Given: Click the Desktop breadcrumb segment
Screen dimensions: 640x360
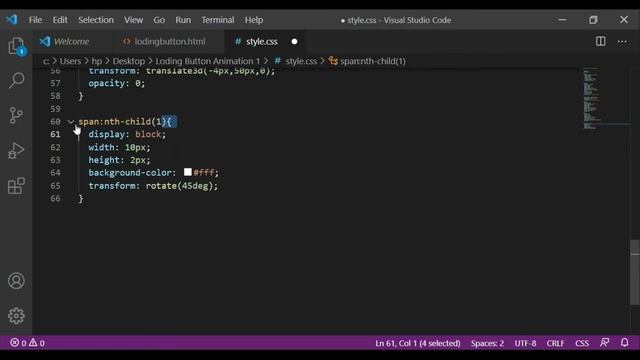Looking at the screenshot, I should pos(129,61).
